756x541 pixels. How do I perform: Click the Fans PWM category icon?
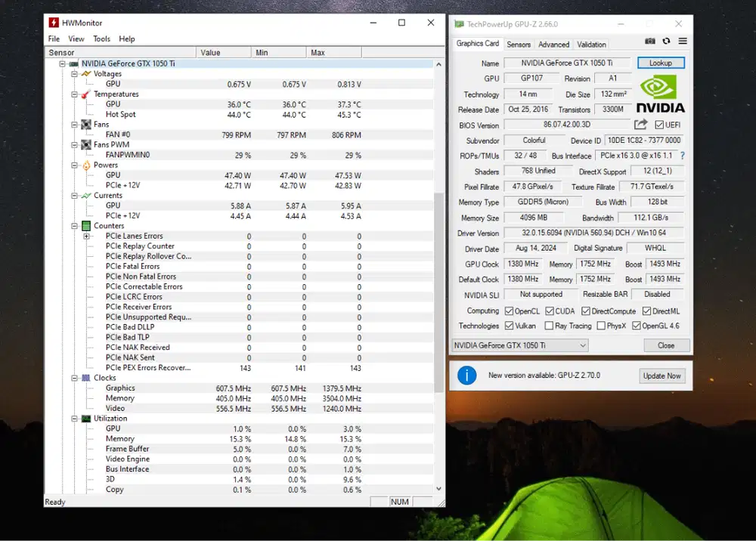(86, 144)
